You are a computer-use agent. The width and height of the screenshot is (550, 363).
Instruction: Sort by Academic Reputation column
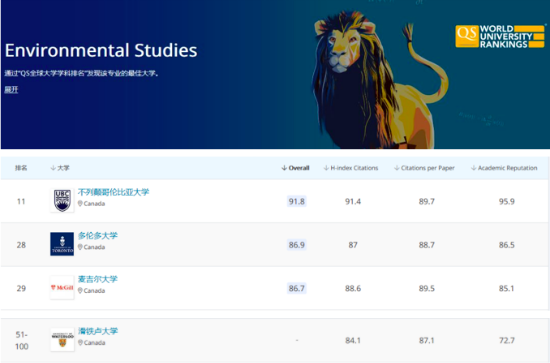click(504, 168)
